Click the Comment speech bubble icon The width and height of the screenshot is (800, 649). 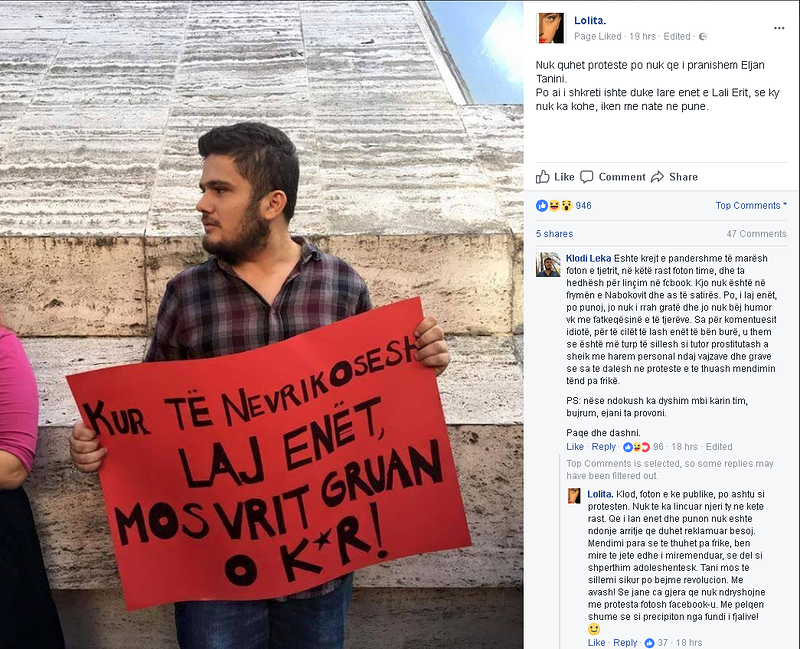pyautogui.click(x=587, y=177)
